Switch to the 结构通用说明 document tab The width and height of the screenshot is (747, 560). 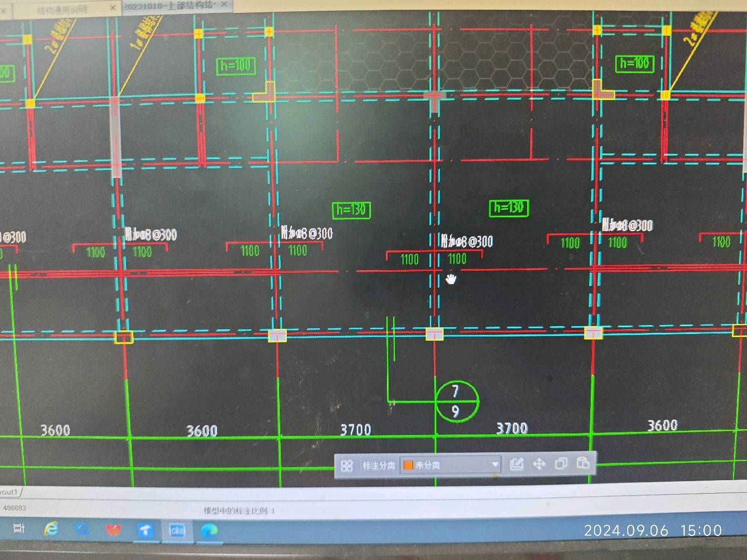(x=62, y=9)
